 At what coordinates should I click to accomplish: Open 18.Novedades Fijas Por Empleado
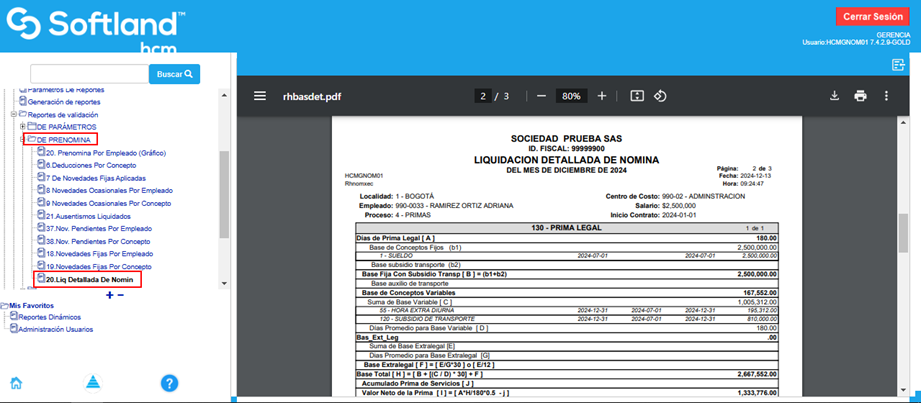(x=100, y=254)
